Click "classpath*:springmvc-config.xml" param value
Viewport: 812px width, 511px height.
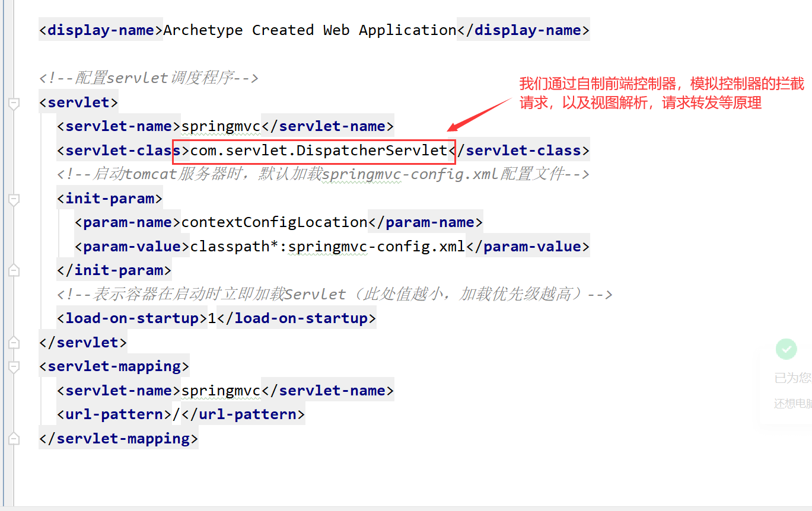coord(328,247)
